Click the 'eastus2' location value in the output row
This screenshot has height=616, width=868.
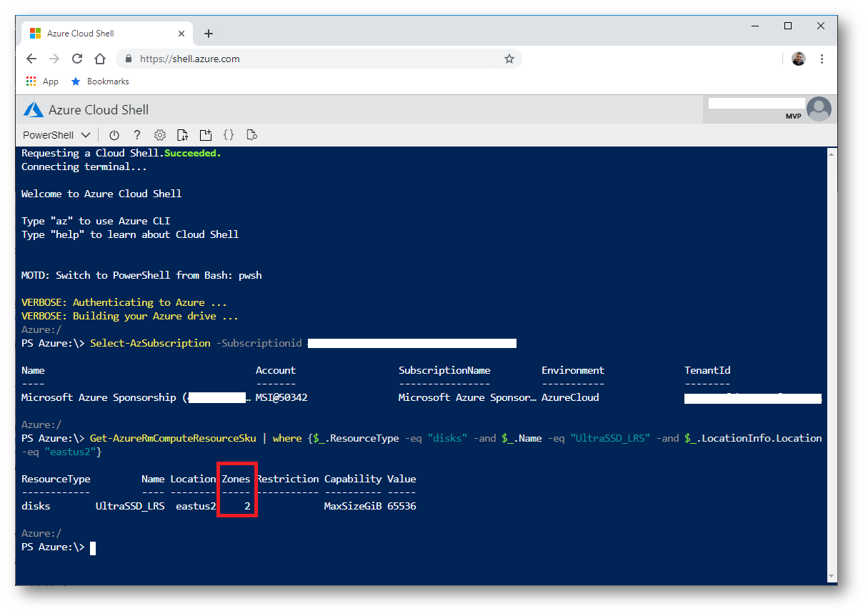[x=196, y=506]
